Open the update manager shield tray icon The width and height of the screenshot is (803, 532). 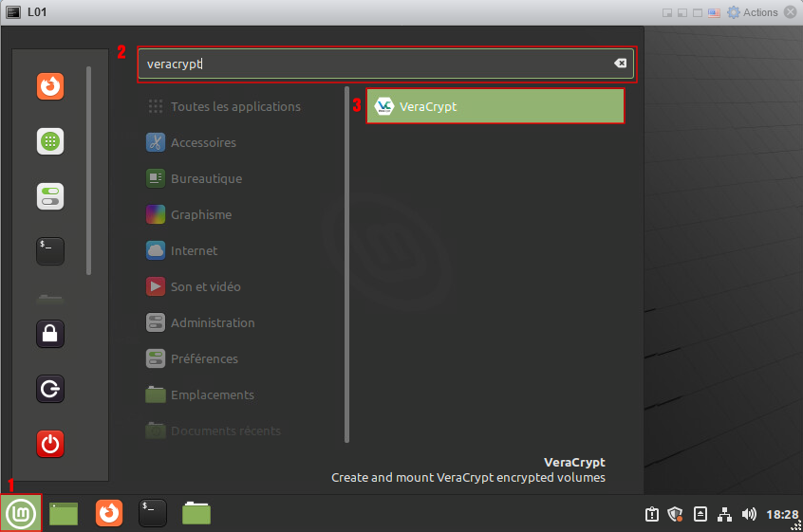point(676,514)
